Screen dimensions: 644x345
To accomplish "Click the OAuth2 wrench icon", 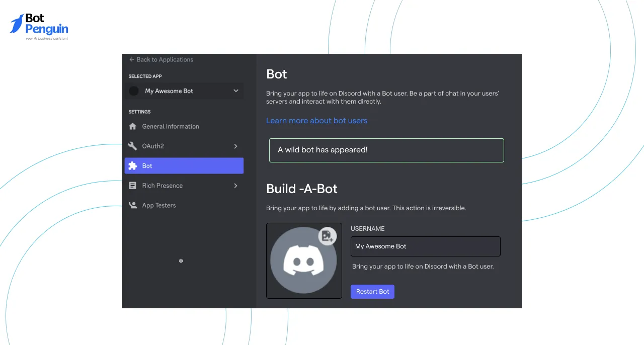I will click(x=133, y=146).
